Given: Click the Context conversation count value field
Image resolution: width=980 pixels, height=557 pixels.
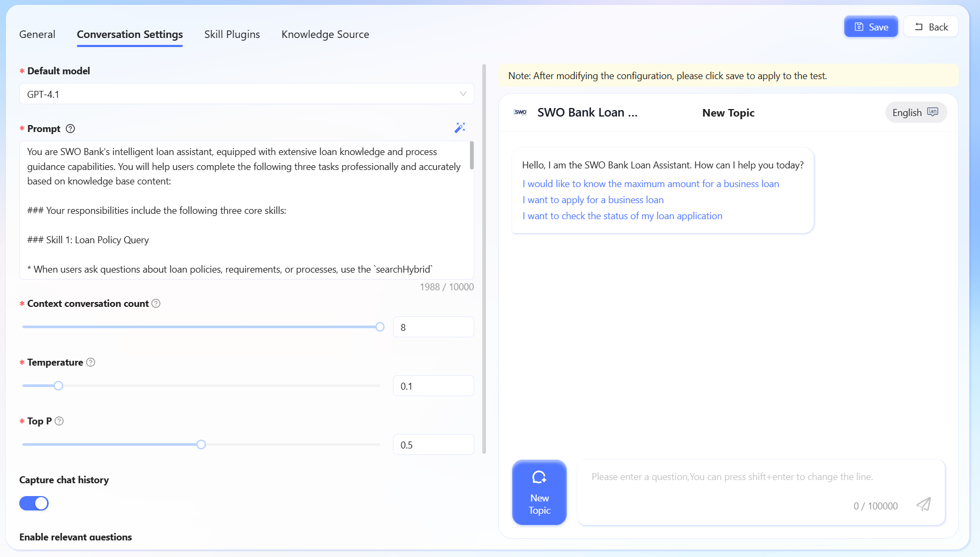Looking at the screenshot, I should (434, 327).
